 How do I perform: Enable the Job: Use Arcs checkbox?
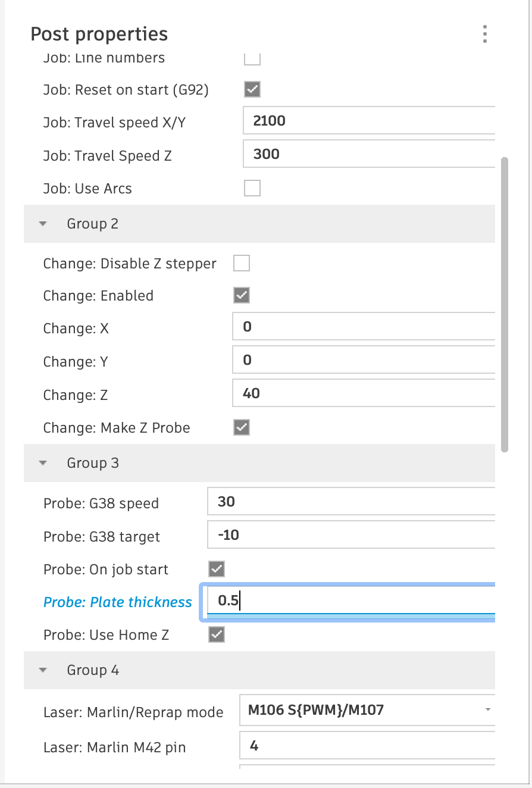click(x=252, y=189)
